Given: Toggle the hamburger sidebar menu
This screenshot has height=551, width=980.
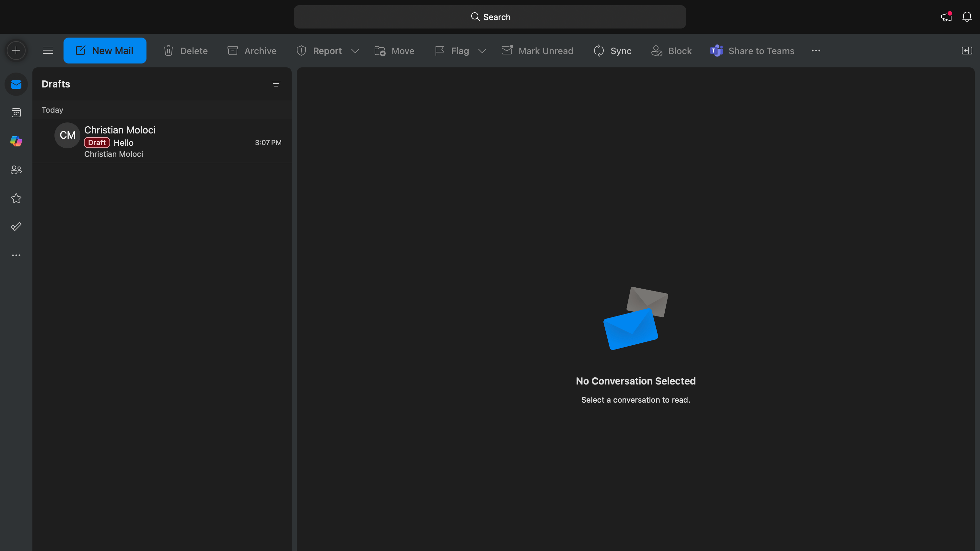Looking at the screenshot, I should [48, 50].
